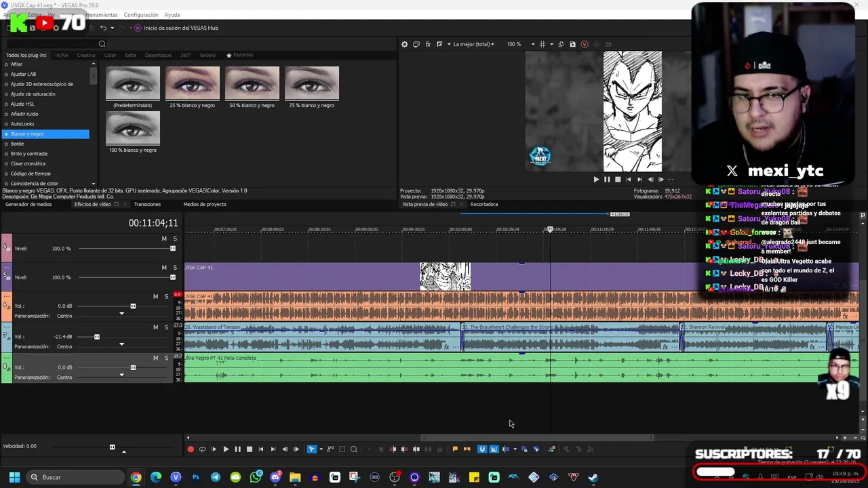This screenshot has width=868, height=488.
Task: Open the Ayuda menu
Action: coord(172,15)
